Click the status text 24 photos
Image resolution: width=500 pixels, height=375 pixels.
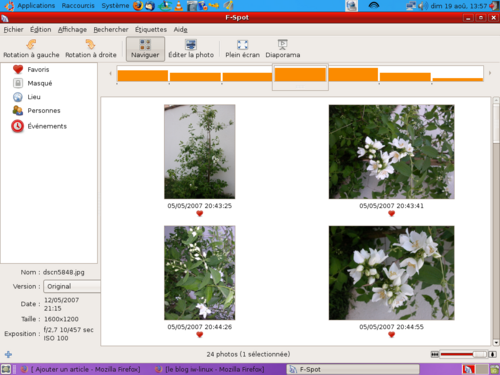tap(248, 354)
